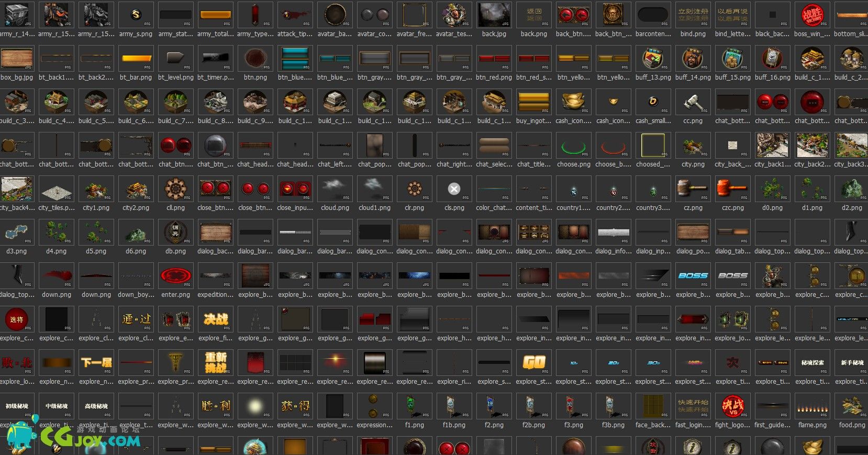The image size is (868, 455).
Task: Select the clr.png small gear wheel thumbnail
Action: pyautogui.click(x=415, y=188)
